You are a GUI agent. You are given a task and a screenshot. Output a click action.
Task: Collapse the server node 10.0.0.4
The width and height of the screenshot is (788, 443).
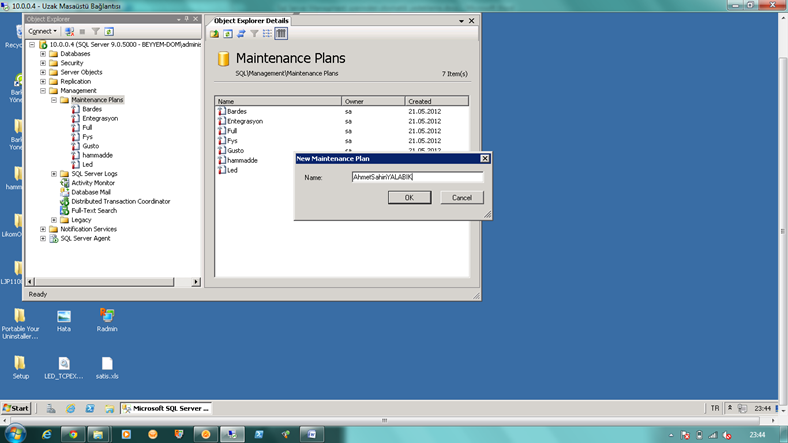tap(32, 44)
